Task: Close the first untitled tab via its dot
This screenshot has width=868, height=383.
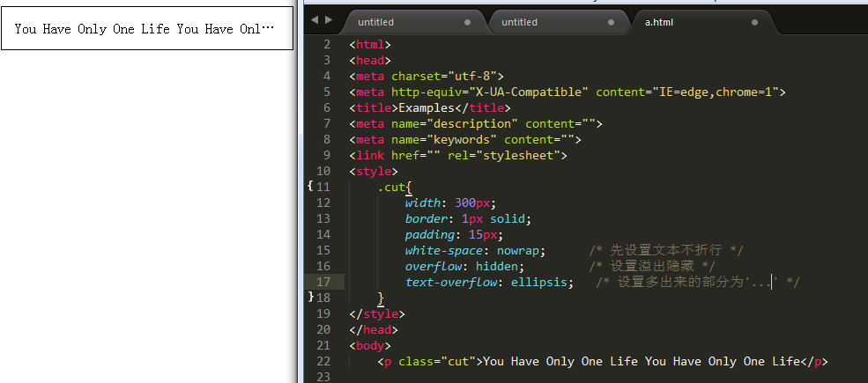Action: (x=467, y=23)
